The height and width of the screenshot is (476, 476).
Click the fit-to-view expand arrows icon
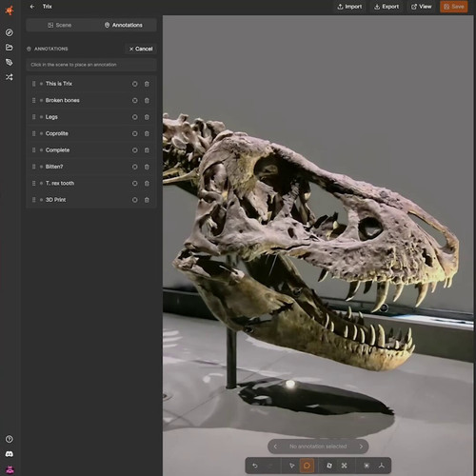(345, 466)
